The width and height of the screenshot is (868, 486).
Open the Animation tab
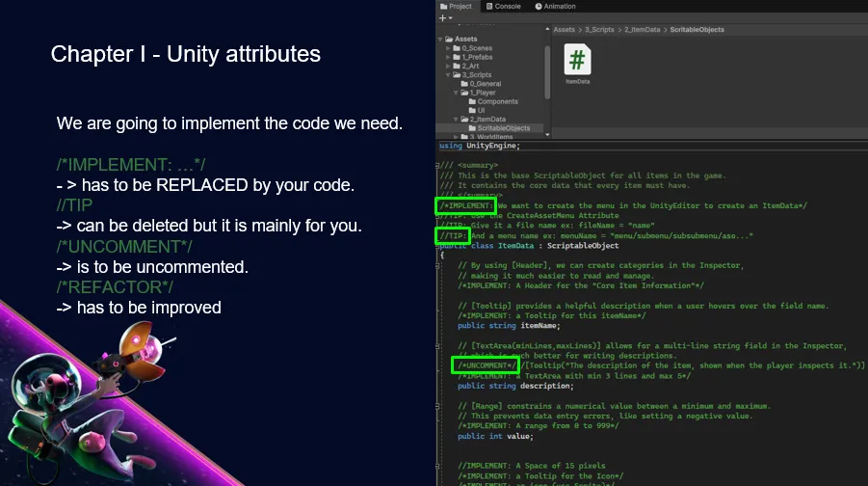point(555,6)
